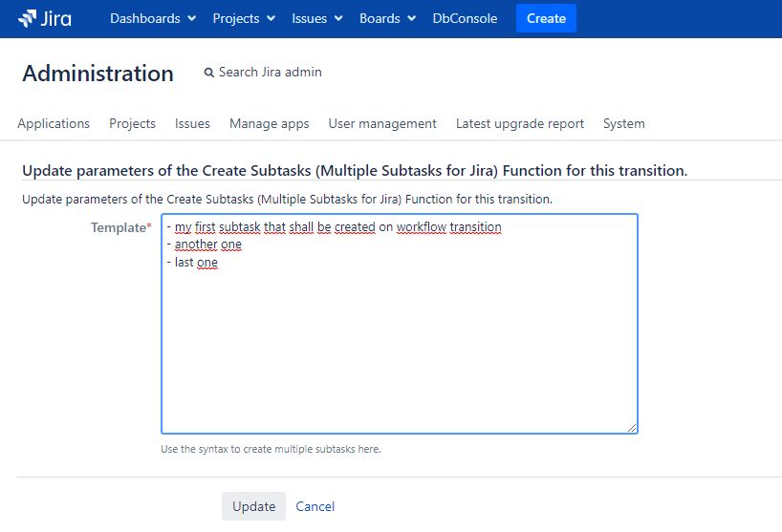The height and width of the screenshot is (532, 782).
Task: Cancel the parameter update
Action: [x=315, y=506]
